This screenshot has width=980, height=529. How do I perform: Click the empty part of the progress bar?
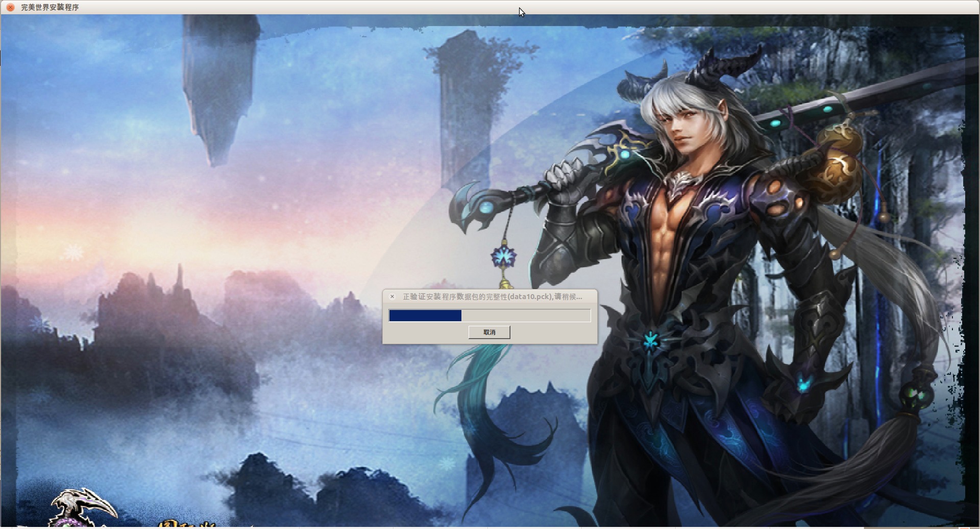click(526, 316)
